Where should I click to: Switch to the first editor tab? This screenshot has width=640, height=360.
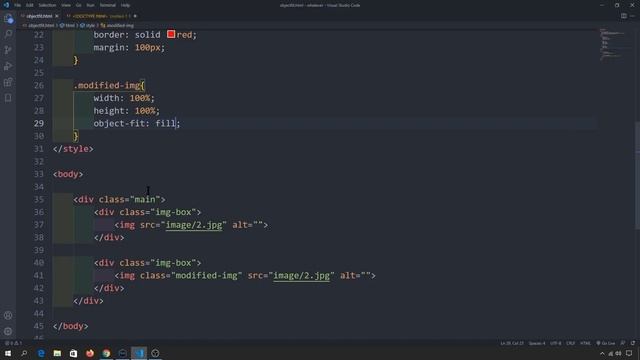tap(39, 16)
